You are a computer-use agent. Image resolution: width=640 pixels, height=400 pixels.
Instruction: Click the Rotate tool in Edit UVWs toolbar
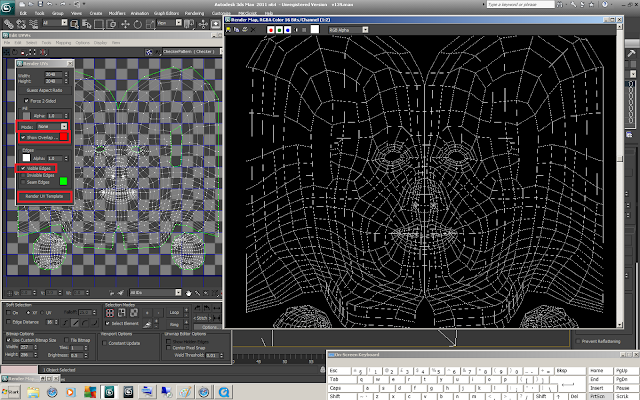(15, 52)
